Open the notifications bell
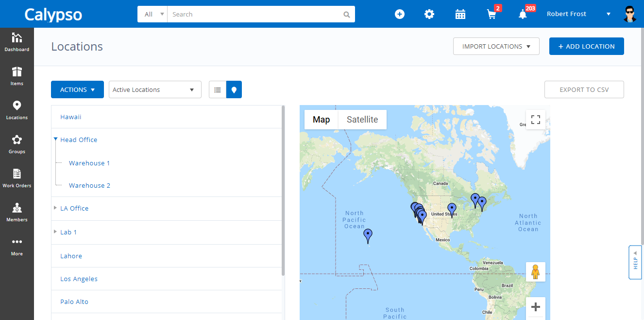644x320 pixels. (523, 14)
